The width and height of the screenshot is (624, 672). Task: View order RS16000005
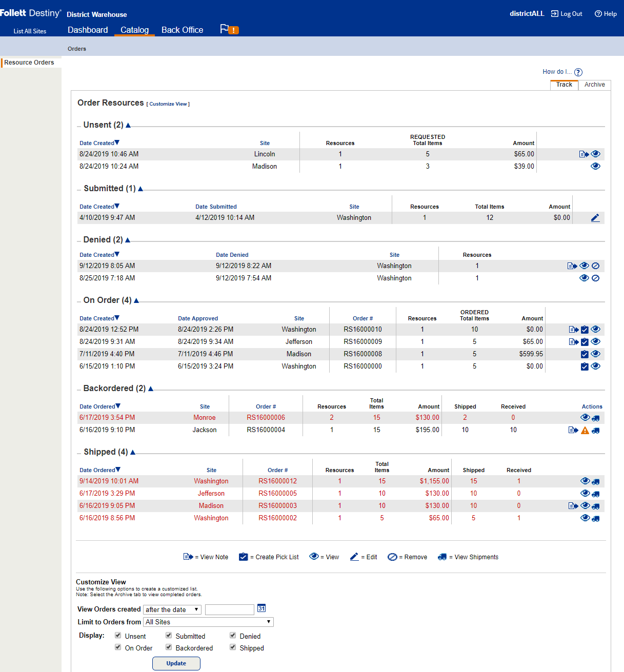tap(585, 493)
